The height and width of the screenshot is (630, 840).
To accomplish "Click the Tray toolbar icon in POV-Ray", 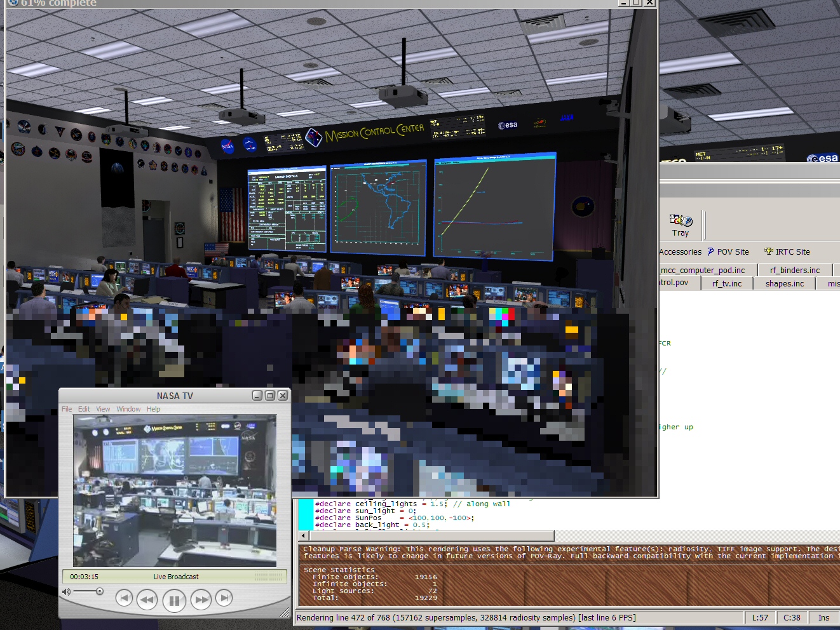I will (681, 225).
